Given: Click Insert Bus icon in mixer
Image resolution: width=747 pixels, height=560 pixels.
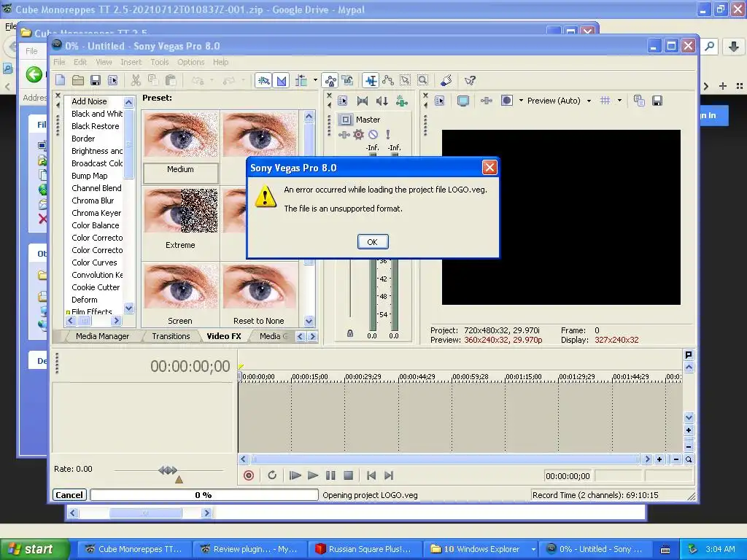Looking at the screenshot, I should coord(402,101).
